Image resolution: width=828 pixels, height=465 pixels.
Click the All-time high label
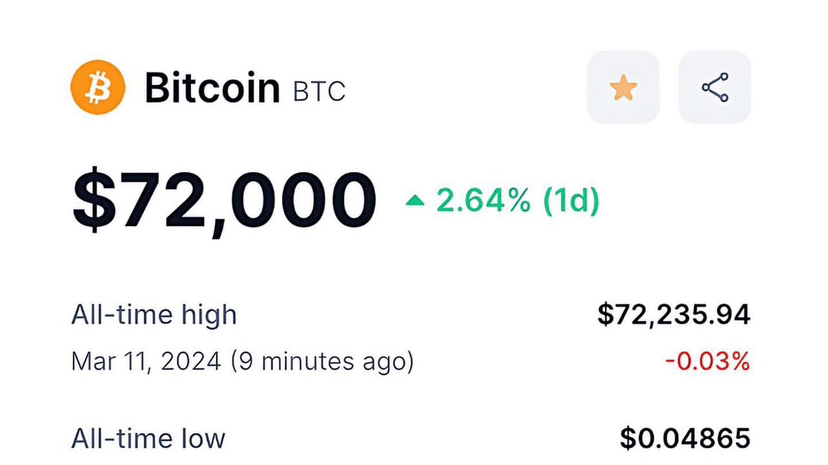coord(154,315)
